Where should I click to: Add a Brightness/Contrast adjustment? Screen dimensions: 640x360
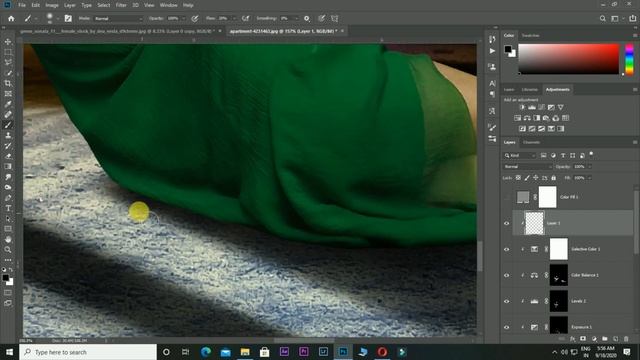[522, 107]
